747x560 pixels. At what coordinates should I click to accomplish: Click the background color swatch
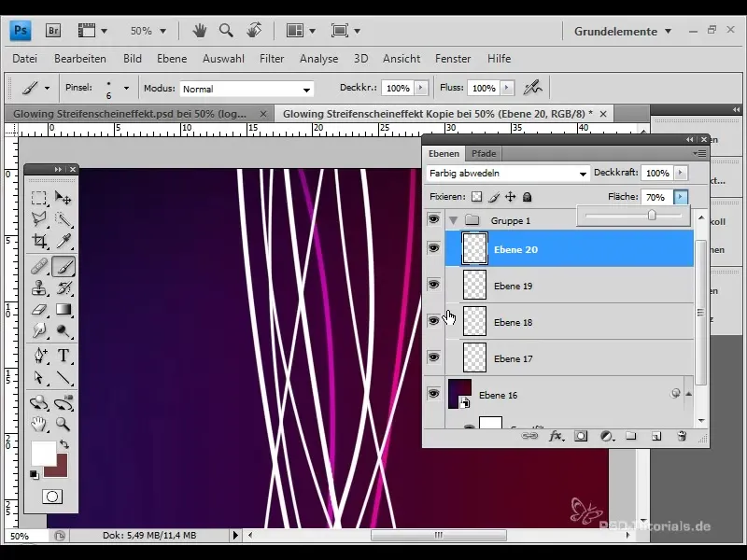click(61, 469)
